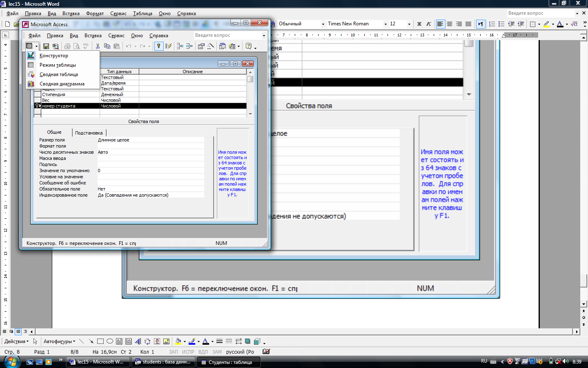The width and height of the screenshot is (588, 368).
Task: Click the номер студента key row
Action: [140, 106]
